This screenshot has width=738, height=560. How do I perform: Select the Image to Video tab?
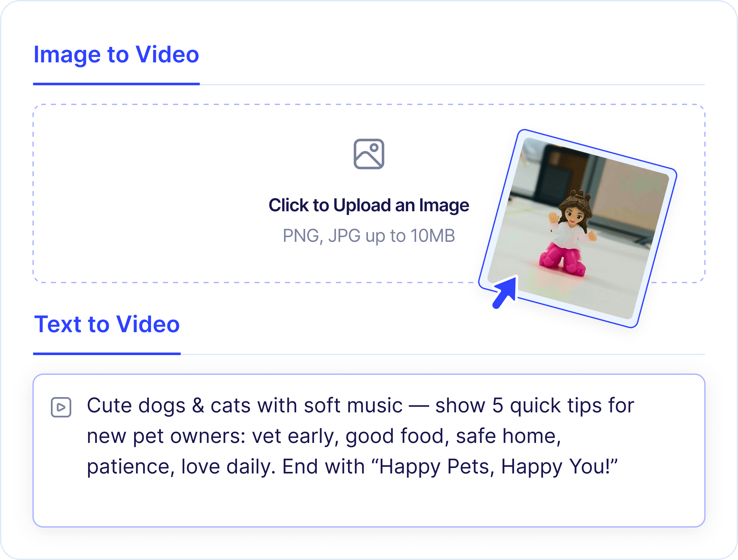pos(116,54)
